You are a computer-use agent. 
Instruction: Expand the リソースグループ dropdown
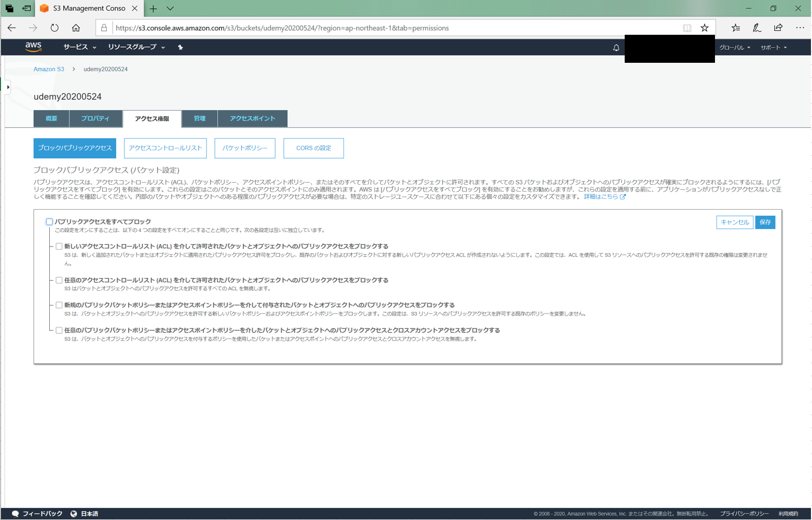click(136, 47)
